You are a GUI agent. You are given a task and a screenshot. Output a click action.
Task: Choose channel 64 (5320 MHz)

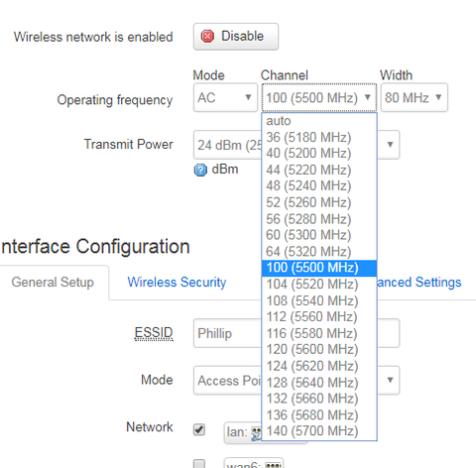pos(319,252)
